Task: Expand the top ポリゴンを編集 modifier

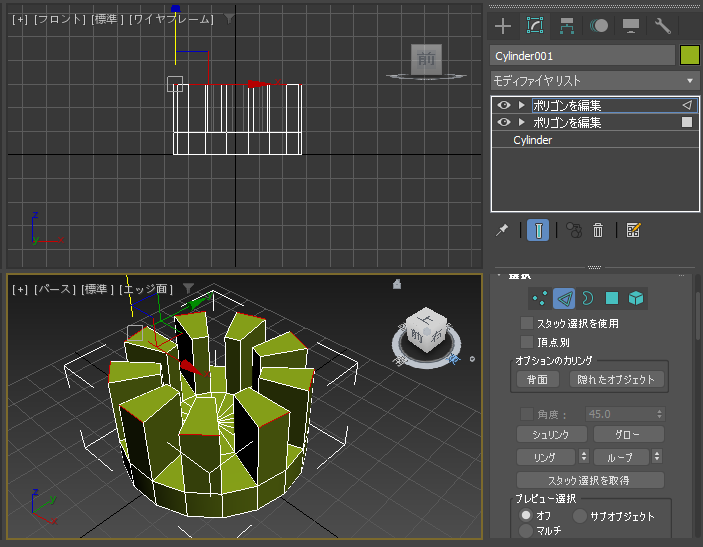Action: coord(521,105)
